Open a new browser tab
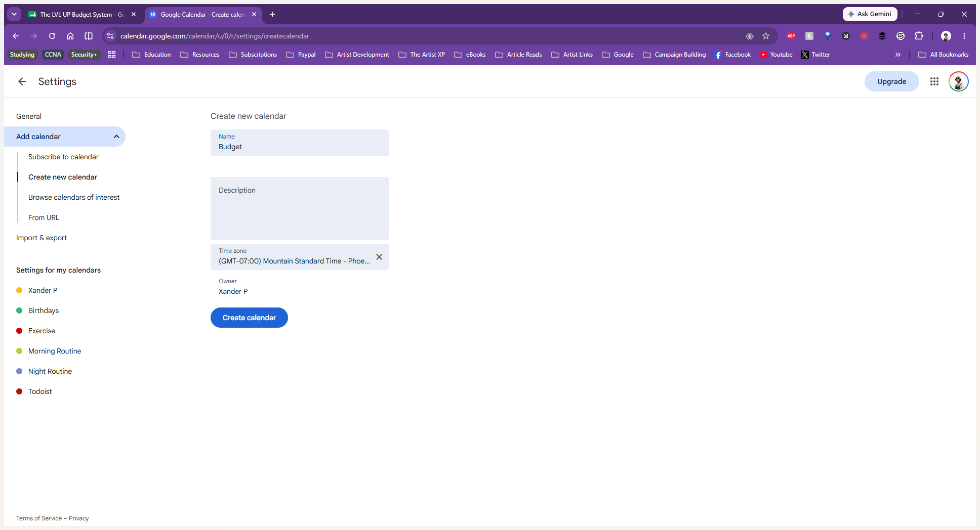The height and width of the screenshot is (530, 980). 272,14
